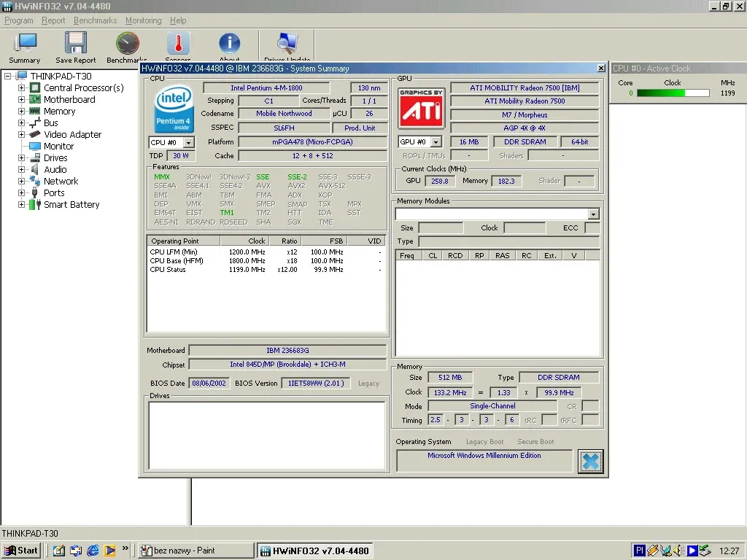Select the Network tree icon

[35, 181]
